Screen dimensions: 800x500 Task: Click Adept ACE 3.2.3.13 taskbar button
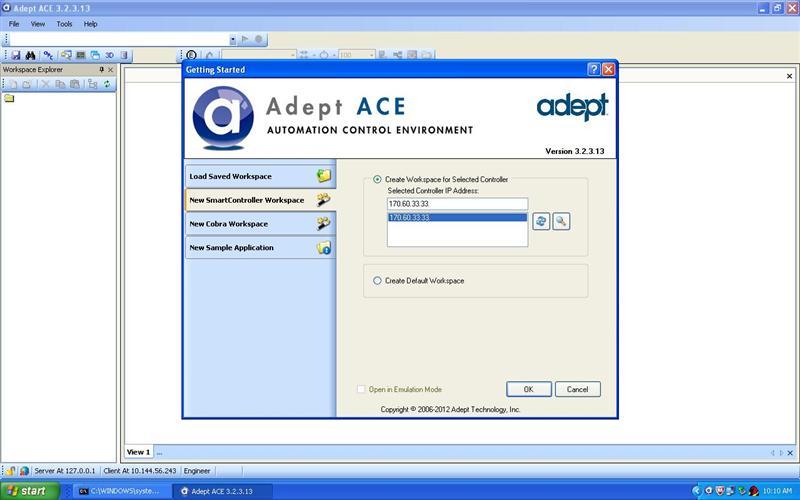(x=222, y=491)
